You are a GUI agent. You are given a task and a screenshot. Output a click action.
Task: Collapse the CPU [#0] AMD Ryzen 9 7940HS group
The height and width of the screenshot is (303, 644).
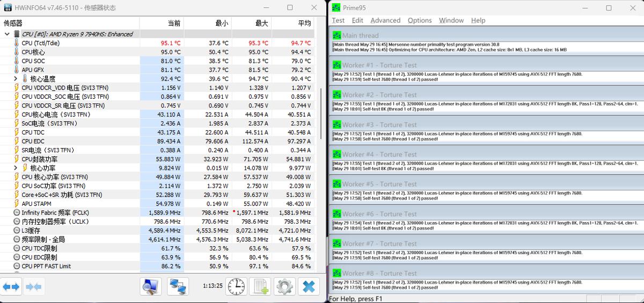(6, 34)
